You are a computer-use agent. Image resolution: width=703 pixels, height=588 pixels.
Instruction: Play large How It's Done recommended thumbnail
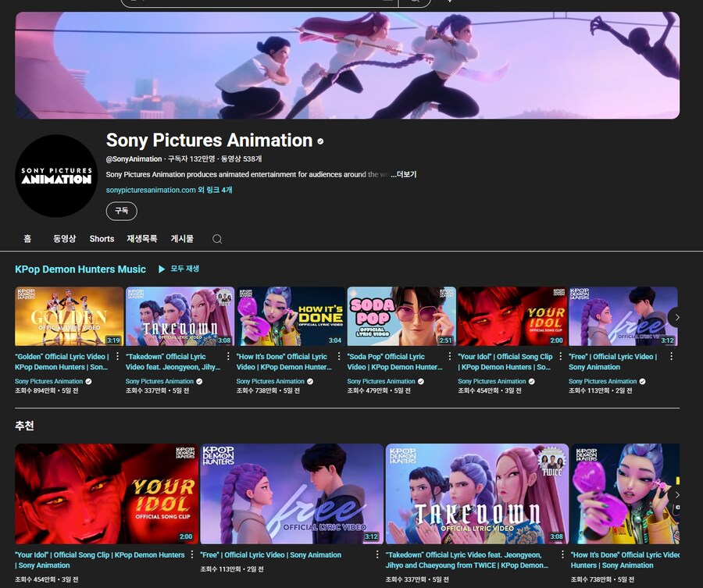625,494
